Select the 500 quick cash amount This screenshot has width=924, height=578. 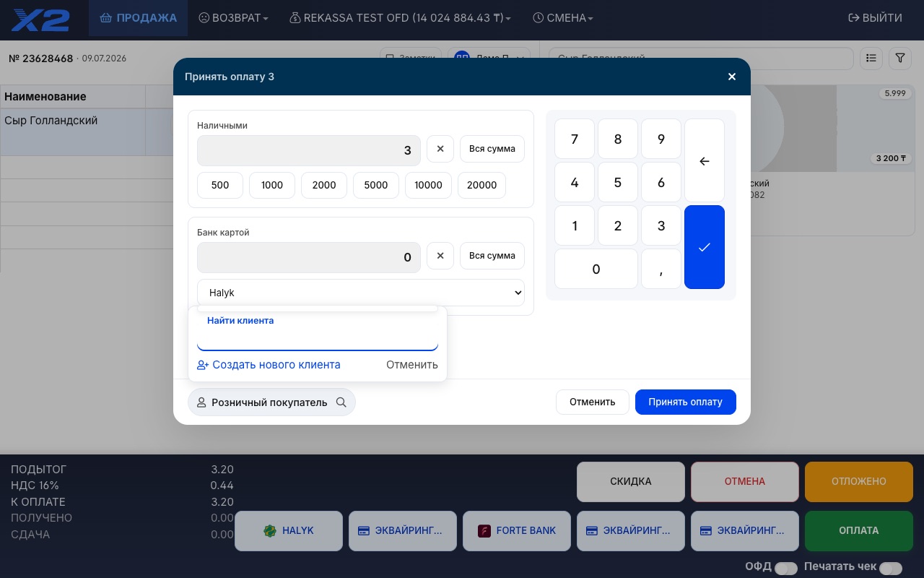[220, 185]
